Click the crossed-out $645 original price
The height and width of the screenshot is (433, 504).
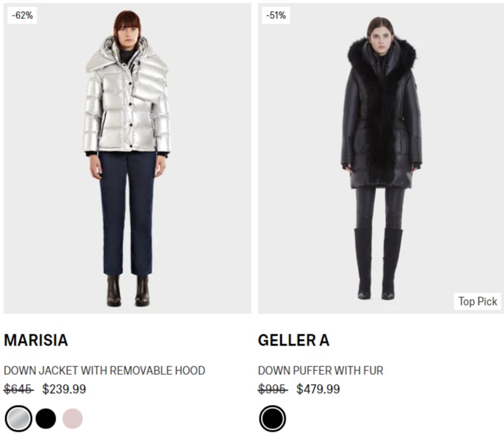pos(19,389)
